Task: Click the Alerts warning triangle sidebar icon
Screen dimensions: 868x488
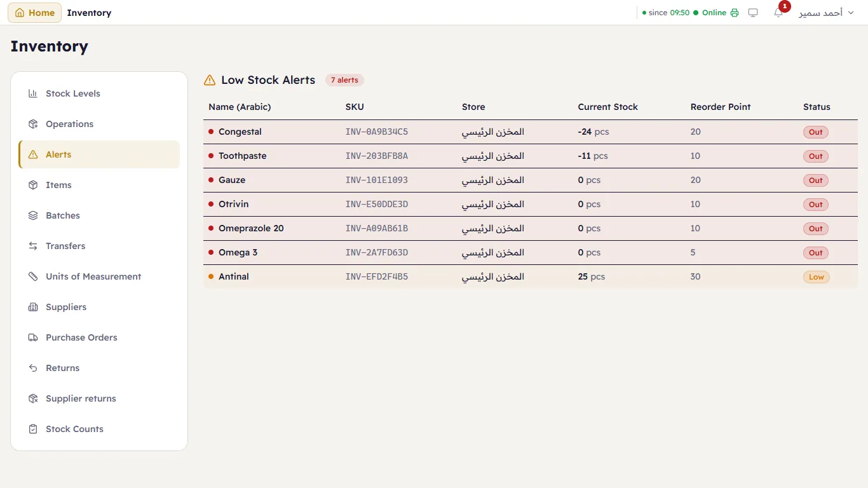Action: coord(33,154)
